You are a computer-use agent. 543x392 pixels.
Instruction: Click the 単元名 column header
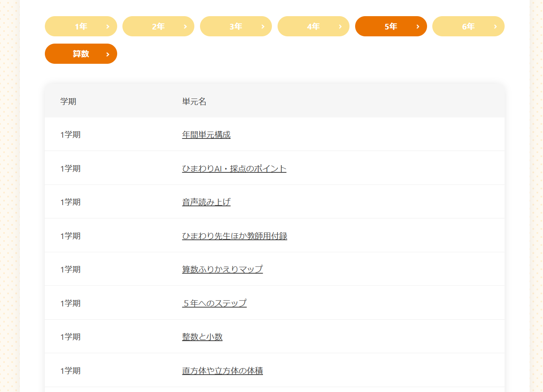click(194, 101)
